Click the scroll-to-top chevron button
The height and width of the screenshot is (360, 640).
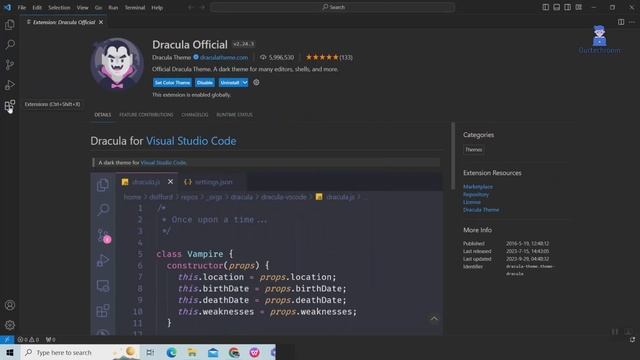point(434,319)
